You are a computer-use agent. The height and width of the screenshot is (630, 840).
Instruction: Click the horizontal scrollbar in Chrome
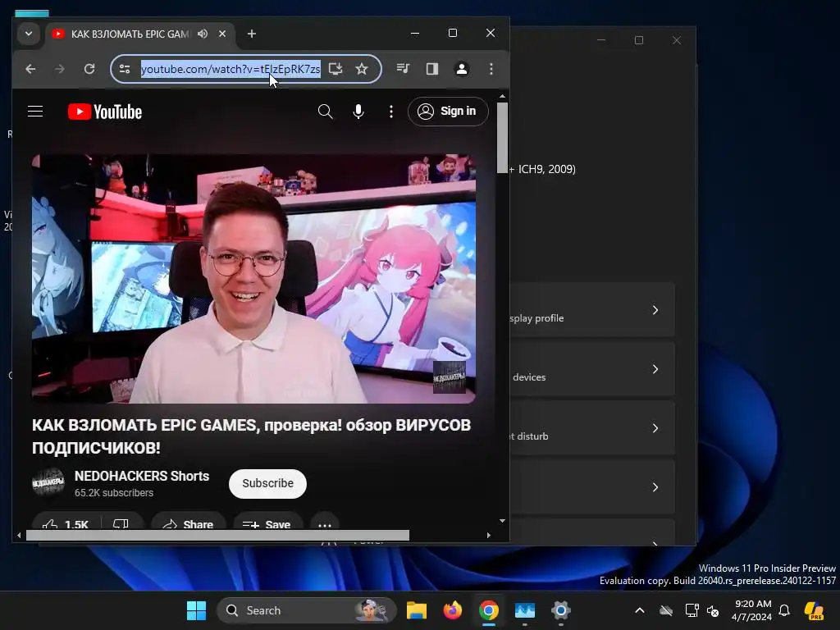[217, 535]
